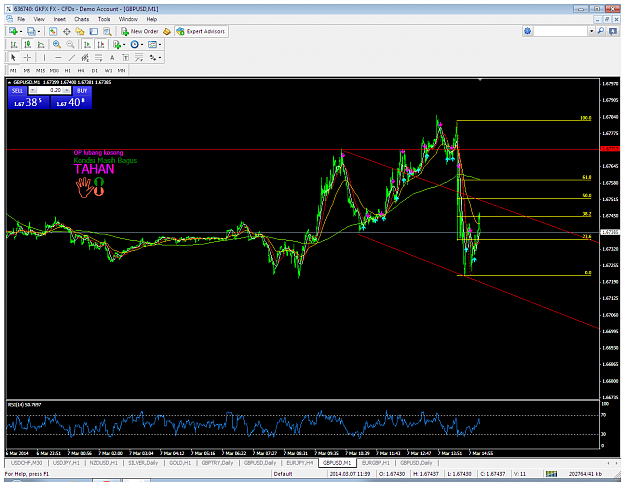The width and height of the screenshot is (625, 482).
Task: Zoom out of the chart
Action: (70, 44)
